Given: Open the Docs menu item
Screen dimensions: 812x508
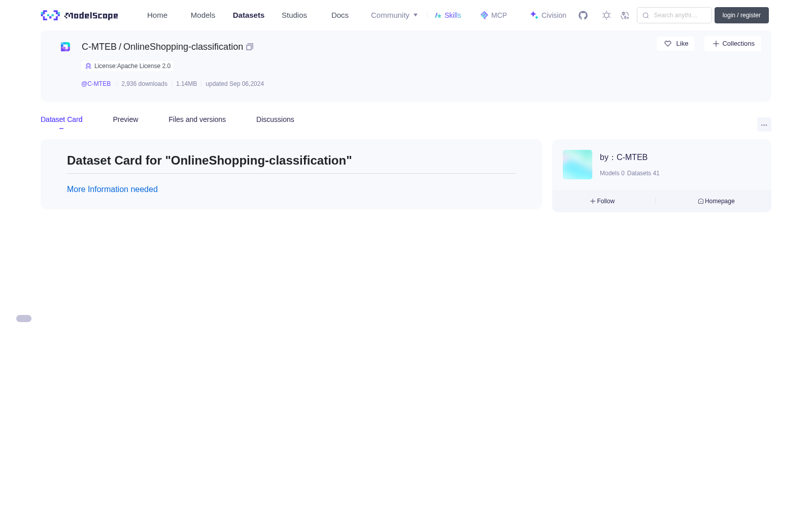Looking at the screenshot, I should [x=340, y=15].
